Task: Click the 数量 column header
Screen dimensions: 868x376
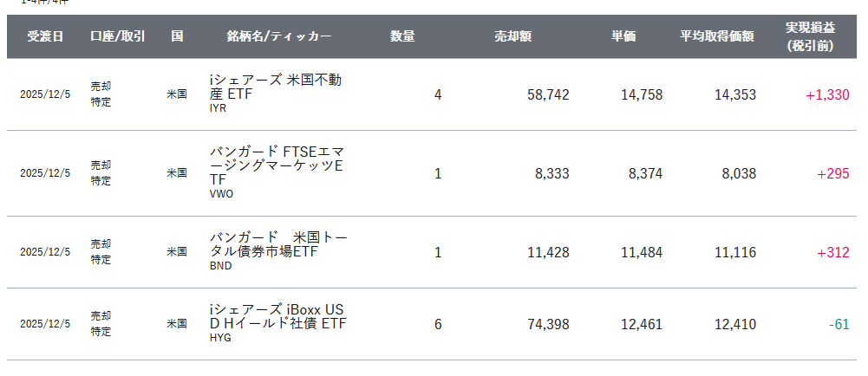Action: (401, 36)
